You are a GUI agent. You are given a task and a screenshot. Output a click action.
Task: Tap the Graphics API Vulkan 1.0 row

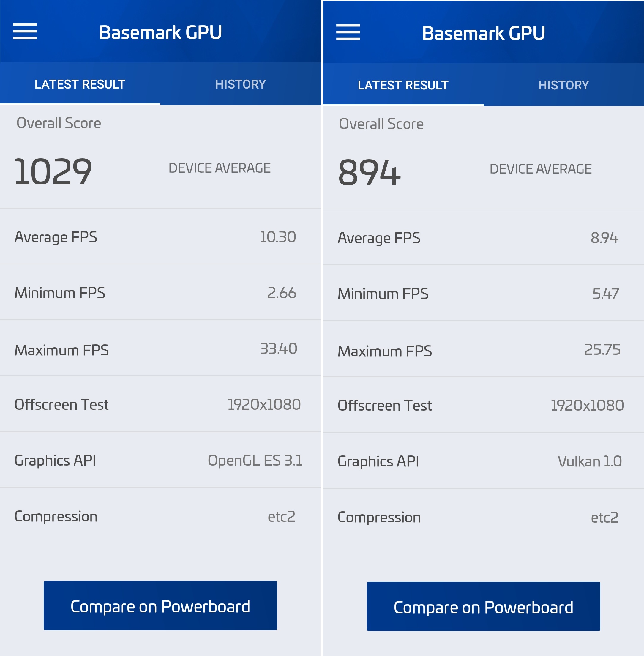tap(484, 461)
